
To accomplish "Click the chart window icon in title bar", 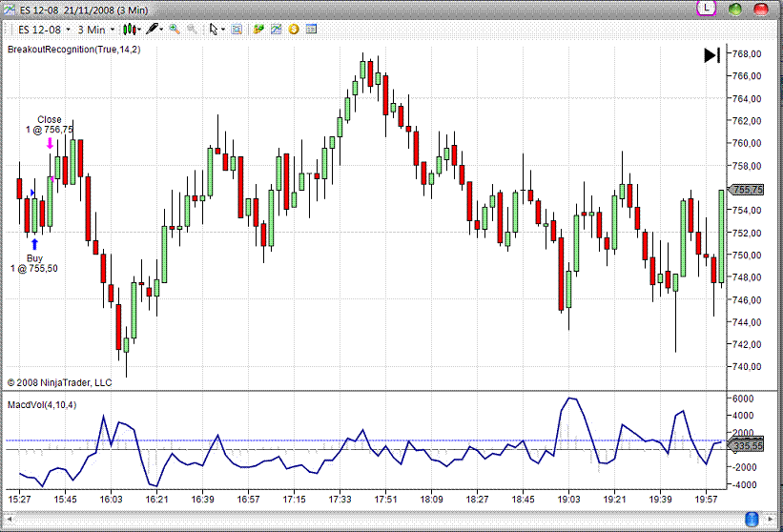I will pos(9,10).
